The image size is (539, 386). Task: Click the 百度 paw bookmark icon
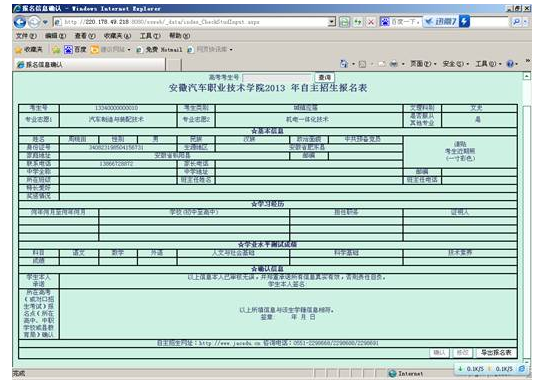pyautogui.click(x=68, y=49)
